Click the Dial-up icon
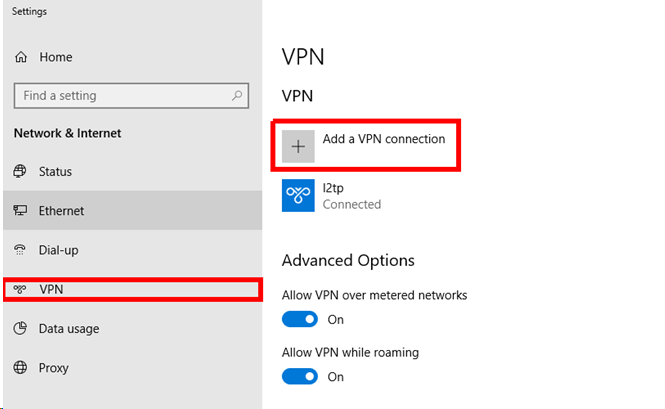Viewport: 665px width, 409px height. (x=20, y=250)
